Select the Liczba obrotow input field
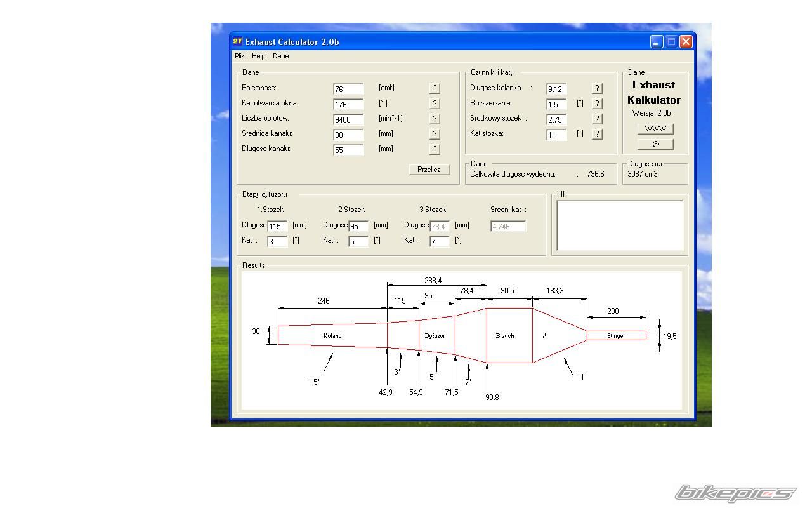Viewport: 812px width, 508px height. coord(348,119)
